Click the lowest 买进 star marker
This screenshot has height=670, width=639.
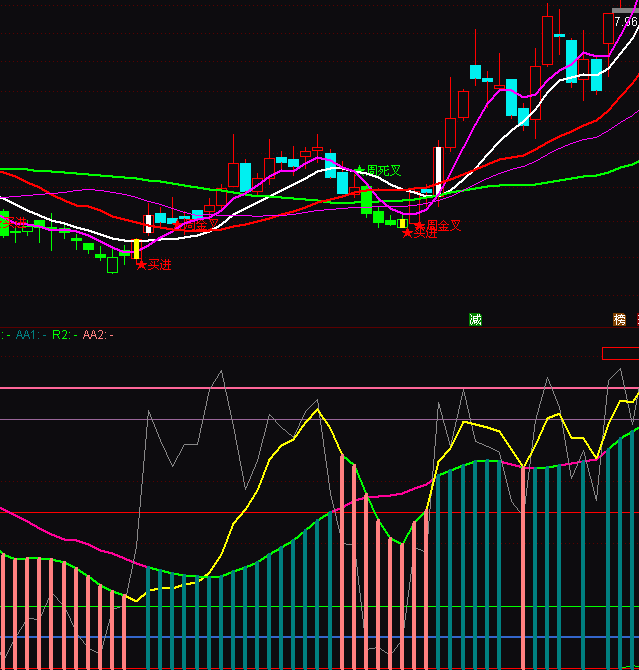[154, 265]
